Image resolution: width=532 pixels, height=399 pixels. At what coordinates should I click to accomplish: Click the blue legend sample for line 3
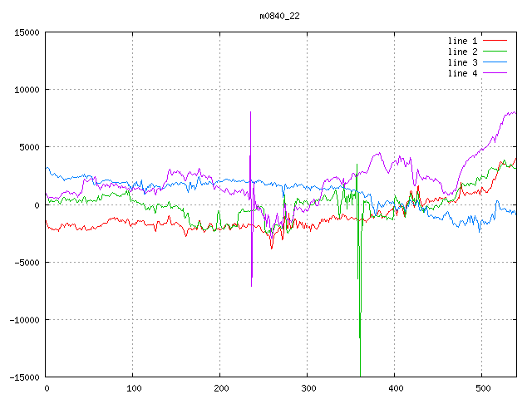(x=495, y=62)
